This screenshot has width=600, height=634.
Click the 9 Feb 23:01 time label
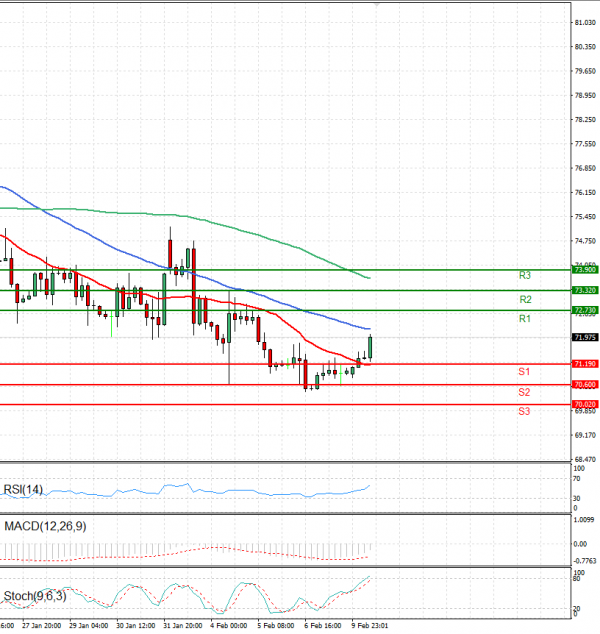(x=370, y=626)
